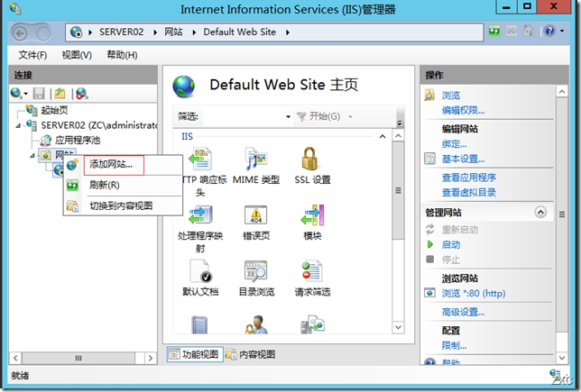The width and height of the screenshot is (581, 392).
Task: Open the 视图(V) menu
Action: [77, 55]
